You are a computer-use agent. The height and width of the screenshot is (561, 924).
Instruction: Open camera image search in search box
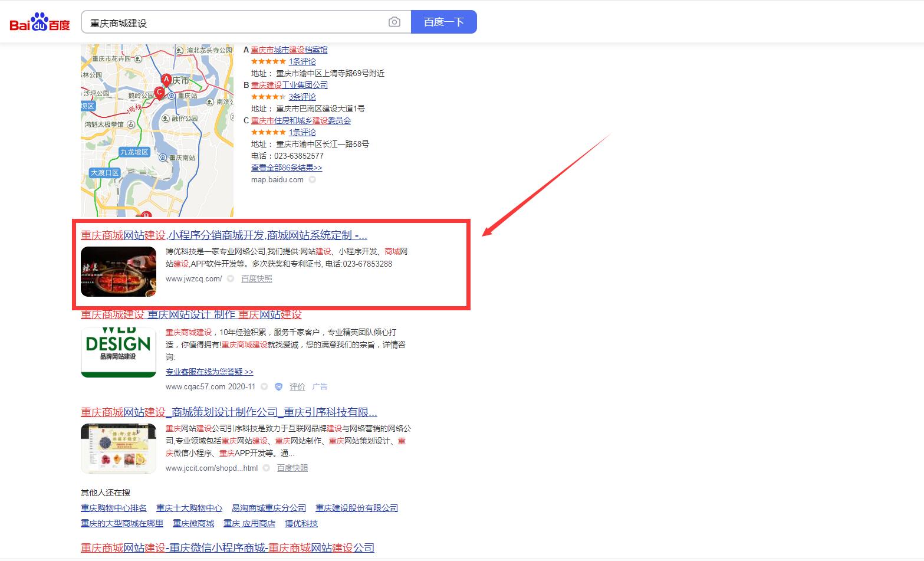click(394, 22)
